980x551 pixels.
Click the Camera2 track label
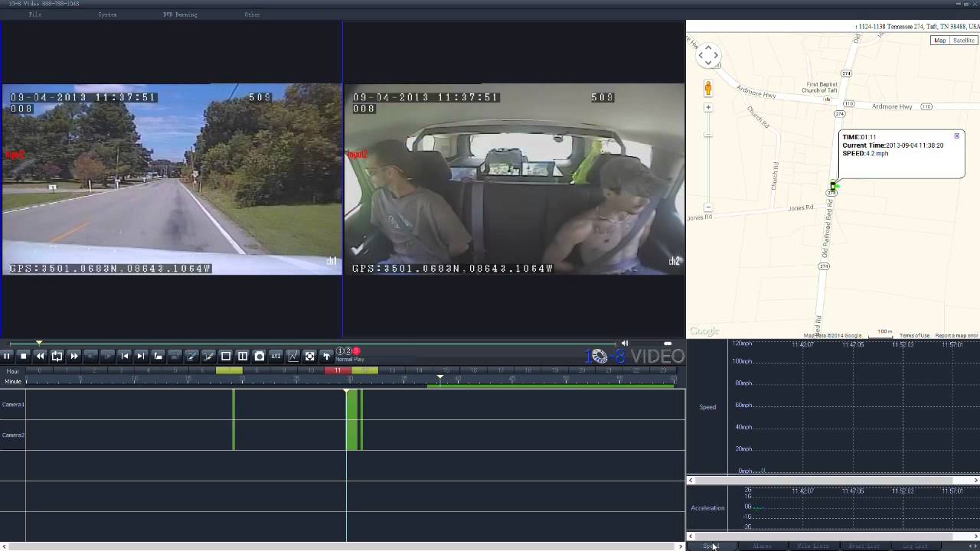(x=12, y=435)
